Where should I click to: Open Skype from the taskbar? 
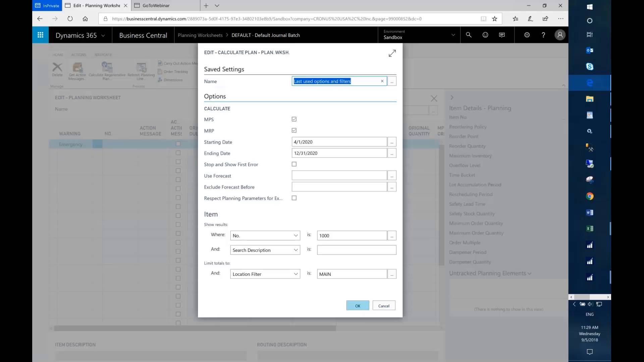(x=589, y=66)
